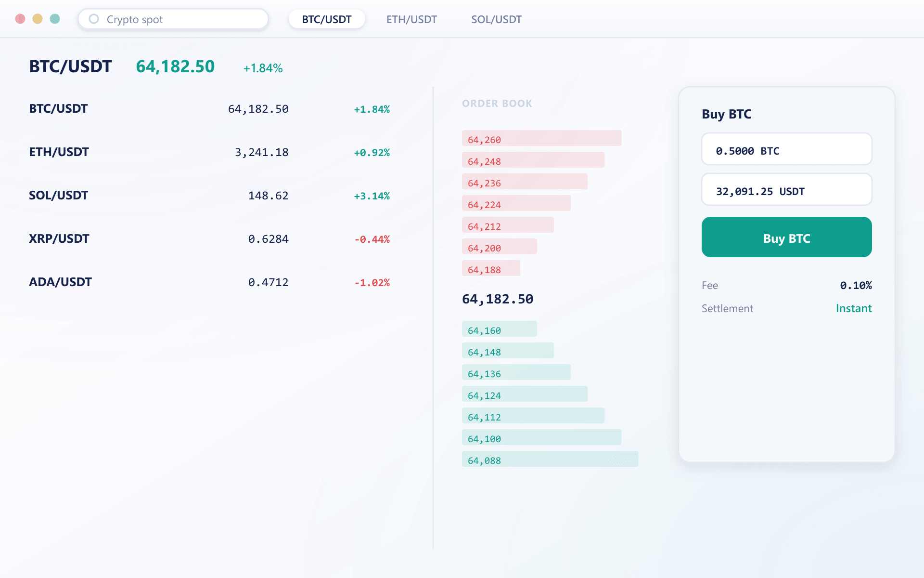
Task: Select the ETH/USDT row in market list
Action: click(x=209, y=152)
